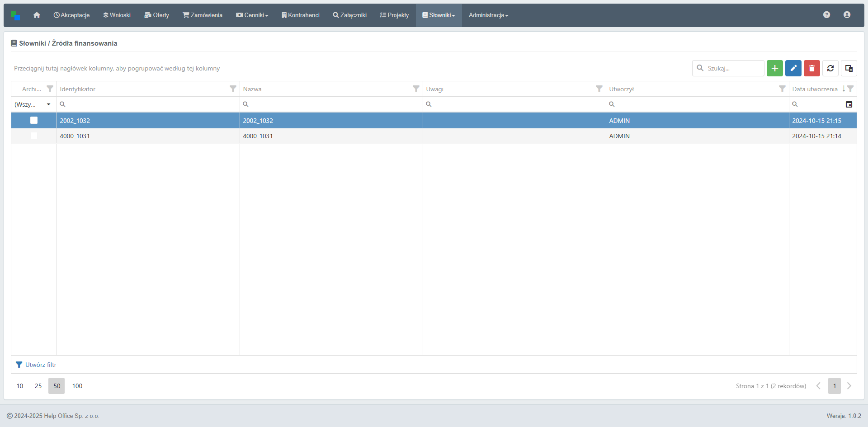868x427 pixels.
Task: Open the Zamówienia menu item
Action: [203, 15]
